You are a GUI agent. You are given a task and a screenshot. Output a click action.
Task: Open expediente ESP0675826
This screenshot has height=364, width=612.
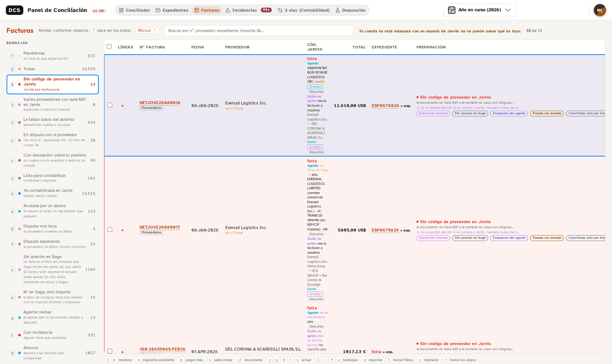pyautogui.click(x=385, y=230)
